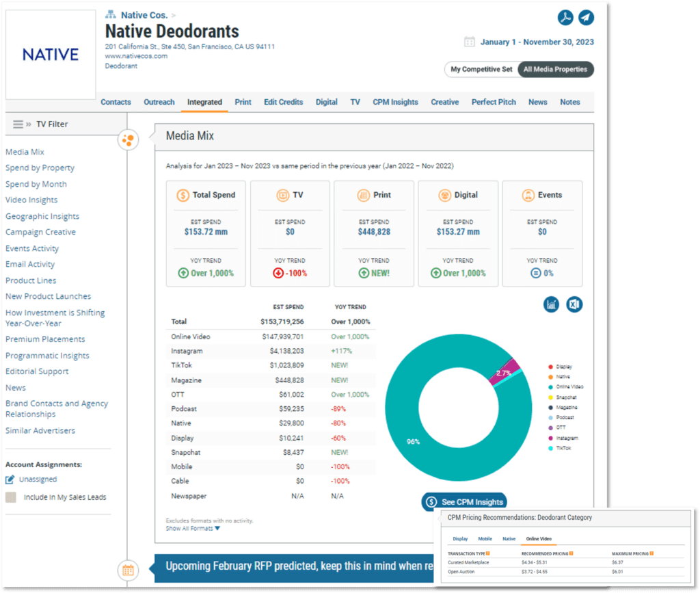Click Curated Marketplace row label
The height and width of the screenshot is (593, 700).
[x=468, y=563]
